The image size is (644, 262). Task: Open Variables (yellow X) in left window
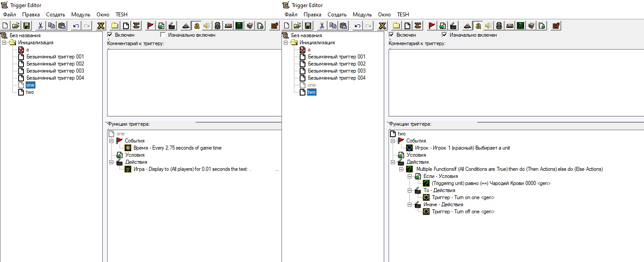click(101, 26)
